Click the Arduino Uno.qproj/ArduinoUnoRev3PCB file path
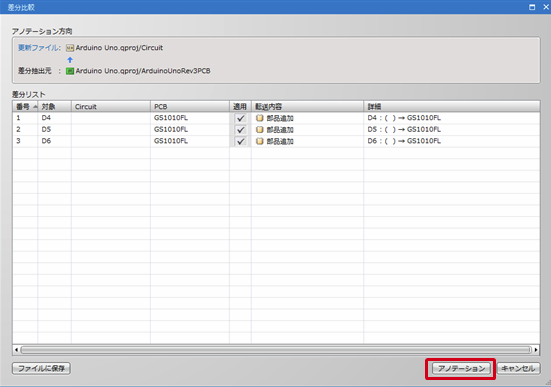 143,71
